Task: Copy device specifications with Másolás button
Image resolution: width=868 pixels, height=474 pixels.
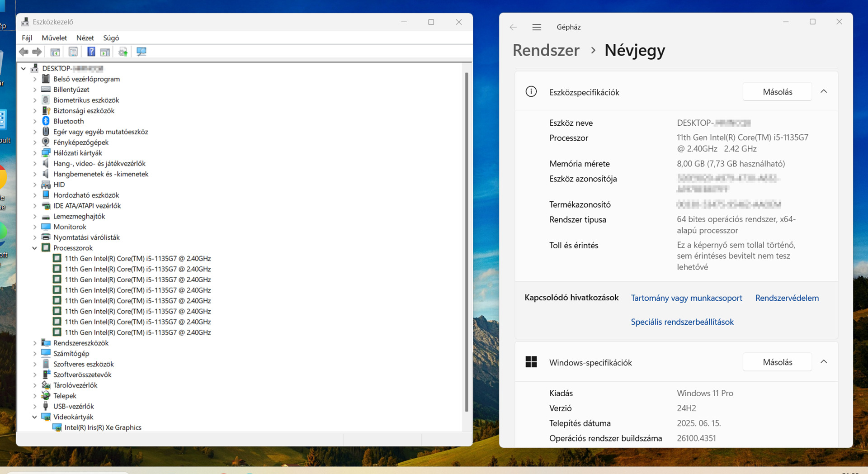Action: (x=777, y=92)
